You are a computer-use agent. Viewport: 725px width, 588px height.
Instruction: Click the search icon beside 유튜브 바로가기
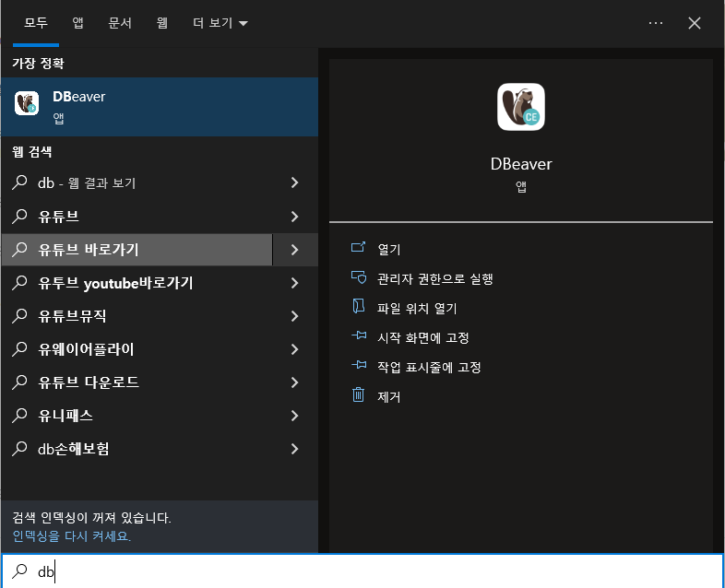(19, 250)
